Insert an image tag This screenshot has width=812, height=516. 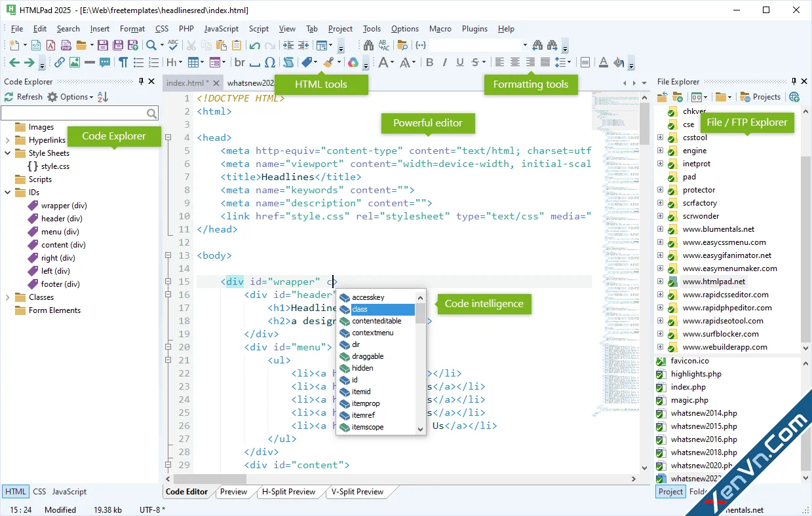(x=75, y=62)
